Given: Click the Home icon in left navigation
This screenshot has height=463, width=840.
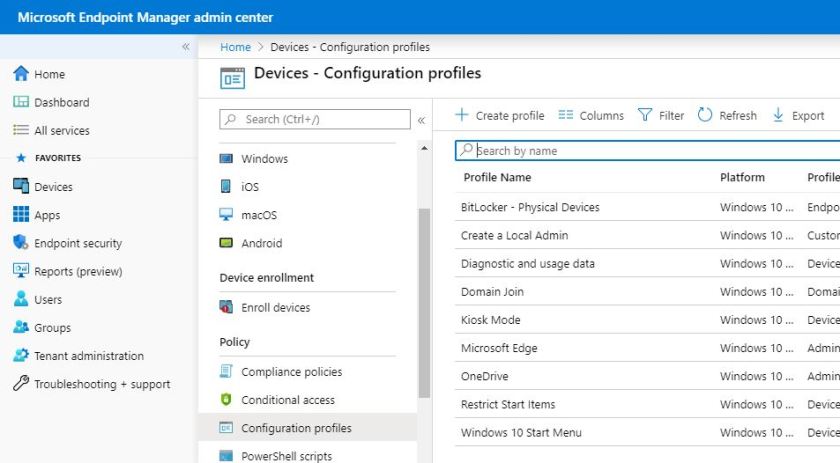Looking at the screenshot, I should point(20,74).
